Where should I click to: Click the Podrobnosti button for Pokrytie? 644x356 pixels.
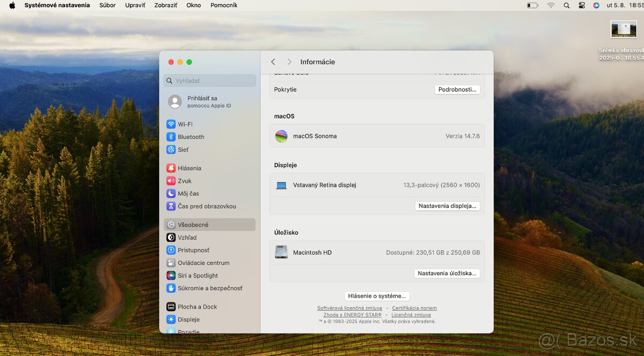click(x=457, y=90)
